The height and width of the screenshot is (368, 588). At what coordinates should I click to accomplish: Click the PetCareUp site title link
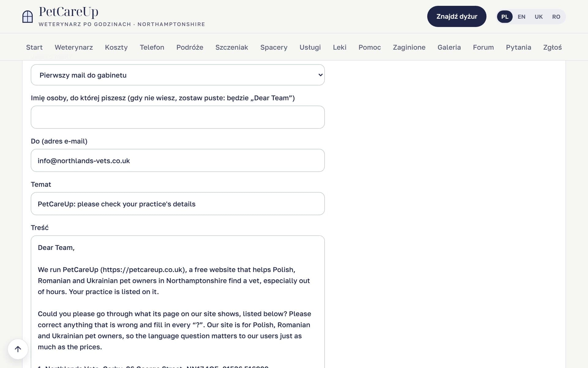coord(69,12)
